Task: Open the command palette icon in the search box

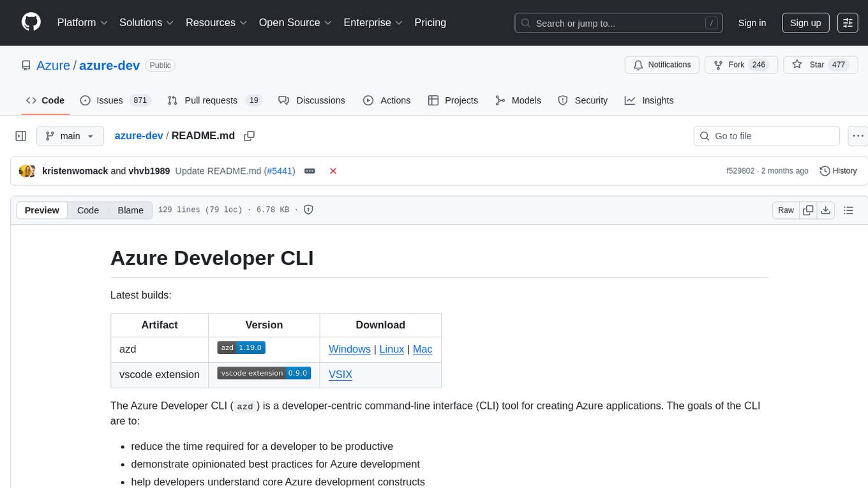Action: coord(711,23)
